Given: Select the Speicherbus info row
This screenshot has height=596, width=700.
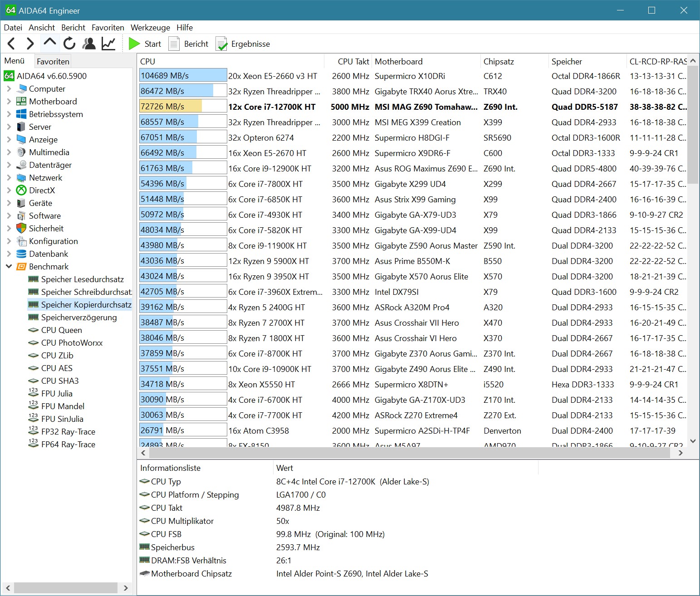Looking at the screenshot, I should click(x=230, y=547).
